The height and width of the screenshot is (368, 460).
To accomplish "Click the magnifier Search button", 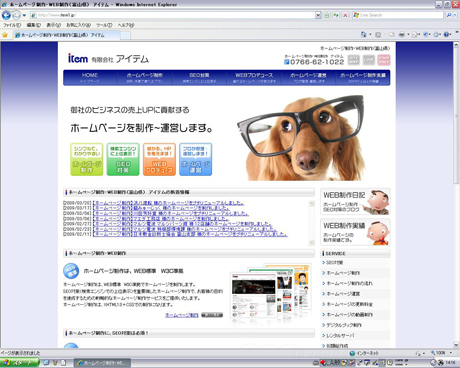I will click(x=449, y=15).
